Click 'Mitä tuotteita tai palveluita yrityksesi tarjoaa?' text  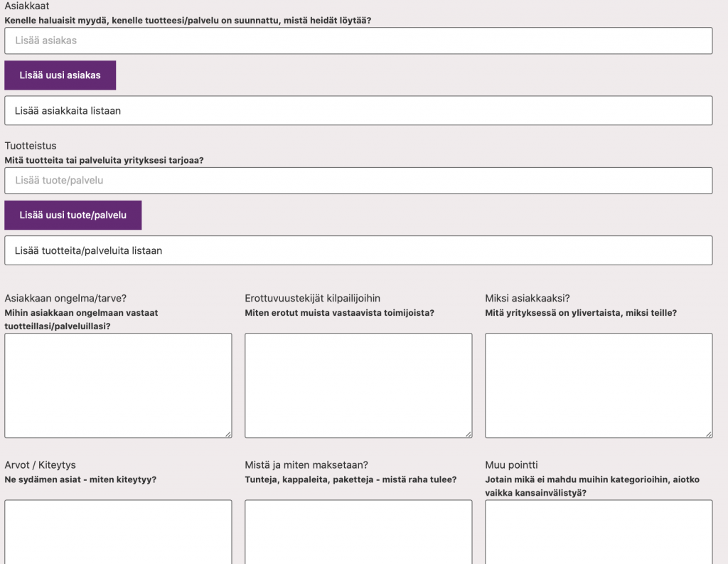(104, 160)
